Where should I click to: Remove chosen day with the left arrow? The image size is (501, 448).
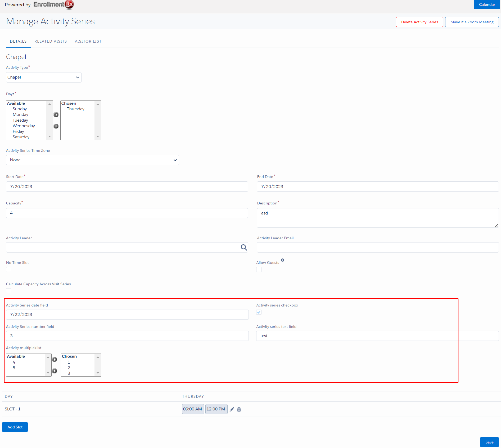click(56, 126)
